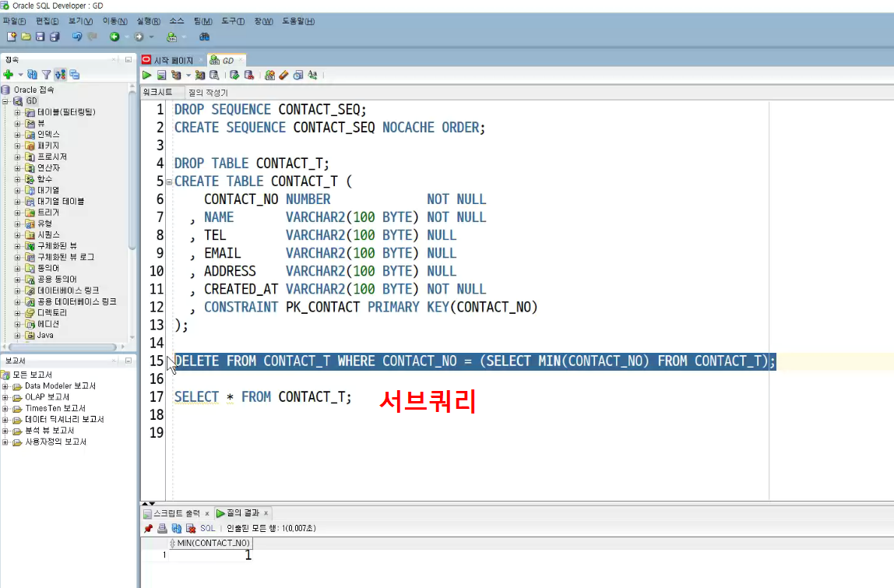Click Unshared SQL Worksheet icon
This screenshot has width=894, height=588.
269,75
